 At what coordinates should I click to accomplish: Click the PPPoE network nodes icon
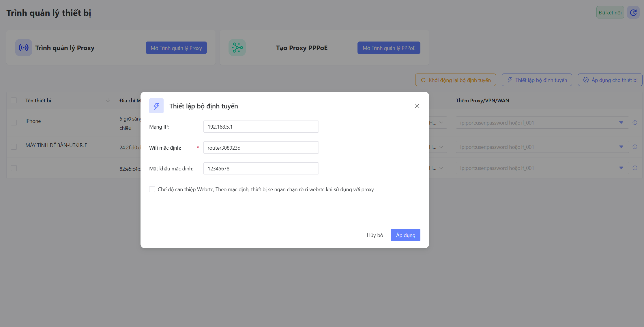237,48
